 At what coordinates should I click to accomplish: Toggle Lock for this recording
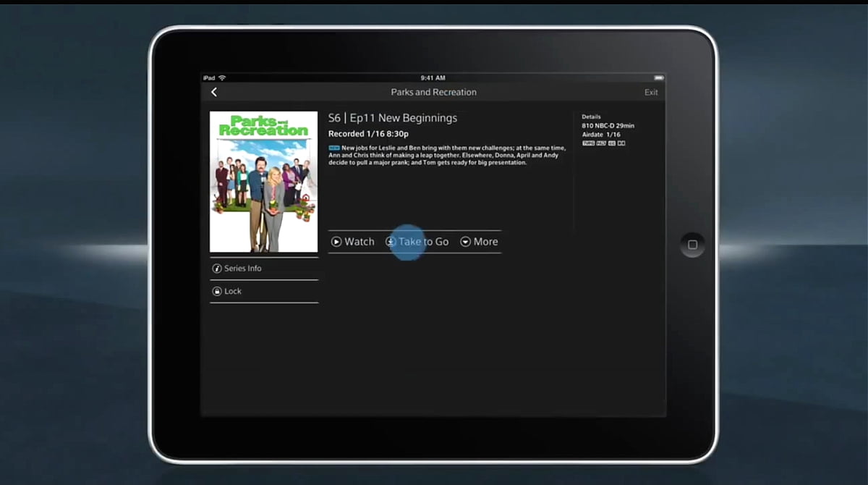[233, 290]
